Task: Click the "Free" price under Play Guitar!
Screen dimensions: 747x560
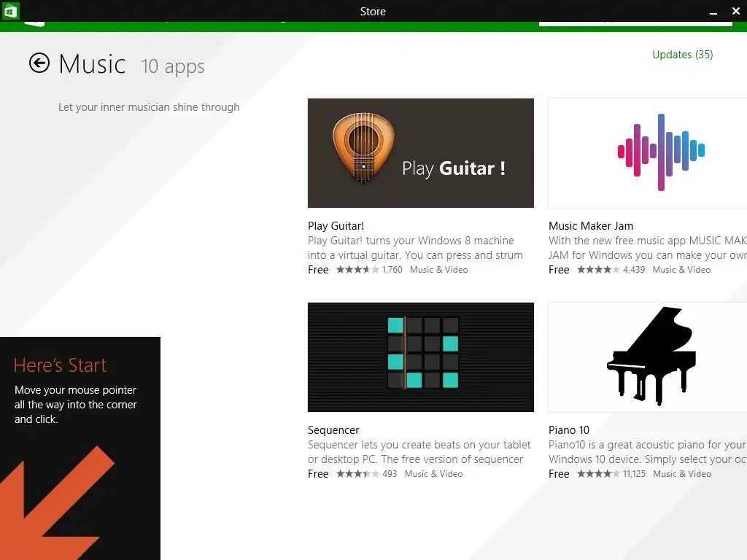Action: coord(318,270)
